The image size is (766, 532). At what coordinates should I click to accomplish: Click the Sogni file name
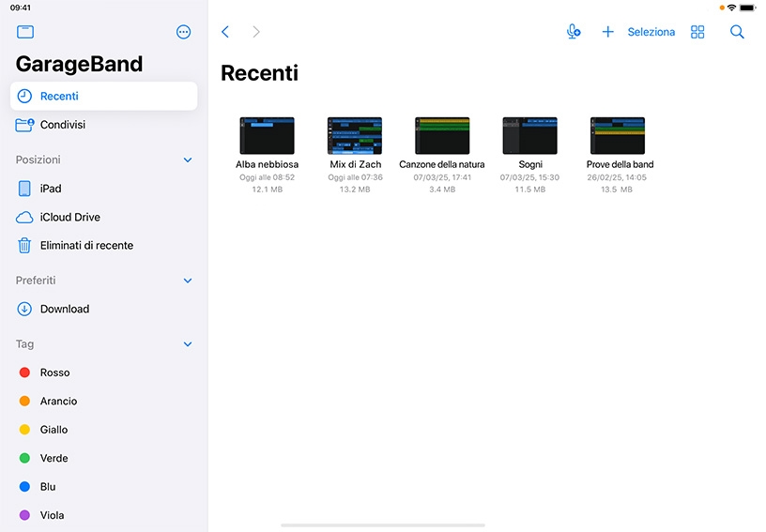(530, 165)
